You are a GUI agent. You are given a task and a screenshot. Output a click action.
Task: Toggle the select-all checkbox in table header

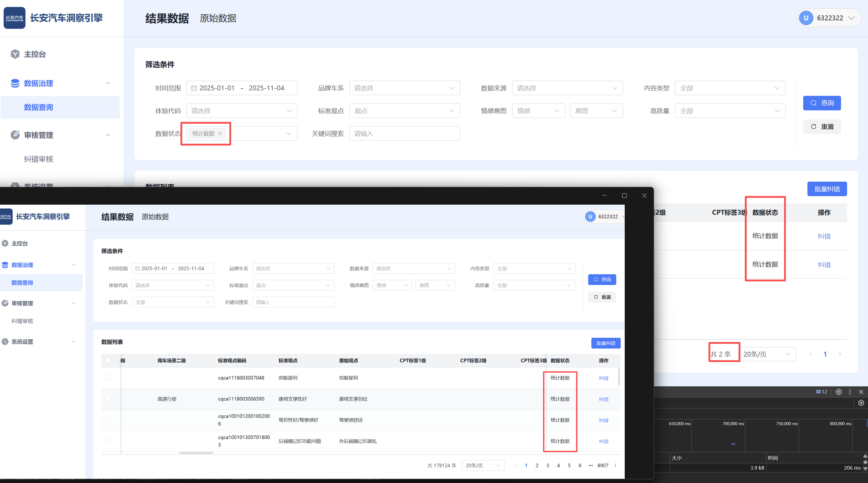click(x=108, y=361)
